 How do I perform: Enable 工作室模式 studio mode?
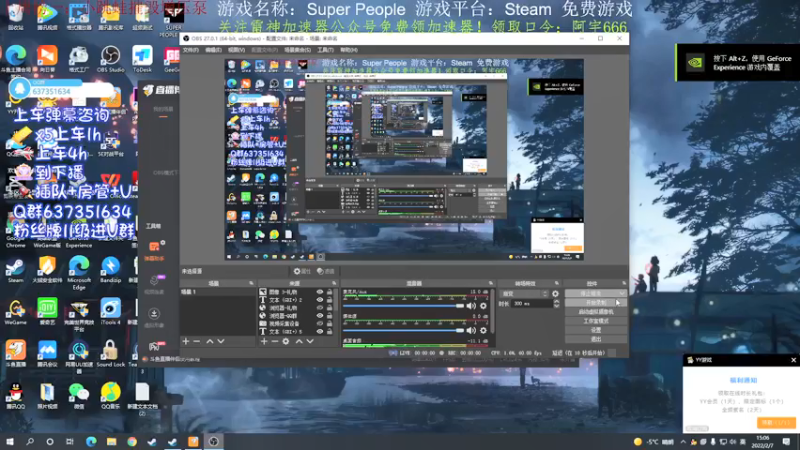click(596, 321)
